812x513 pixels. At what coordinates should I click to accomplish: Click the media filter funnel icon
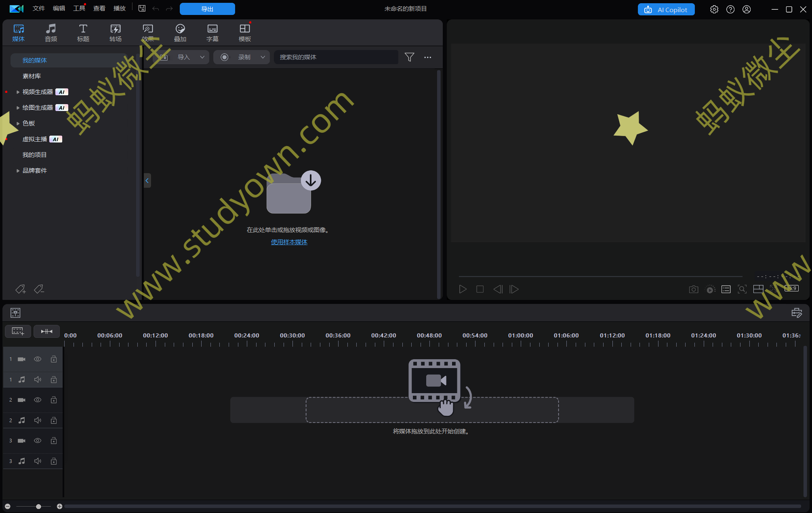click(x=409, y=57)
